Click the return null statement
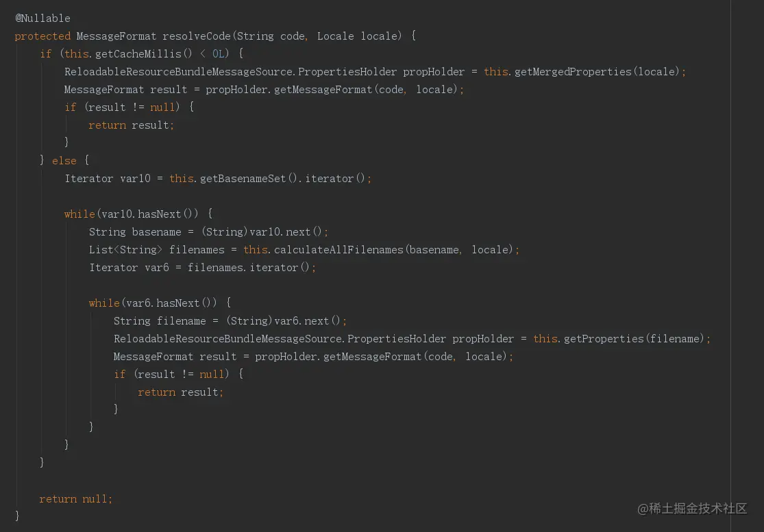The width and height of the screenshot is (764, 532). [x=75, y=498]
